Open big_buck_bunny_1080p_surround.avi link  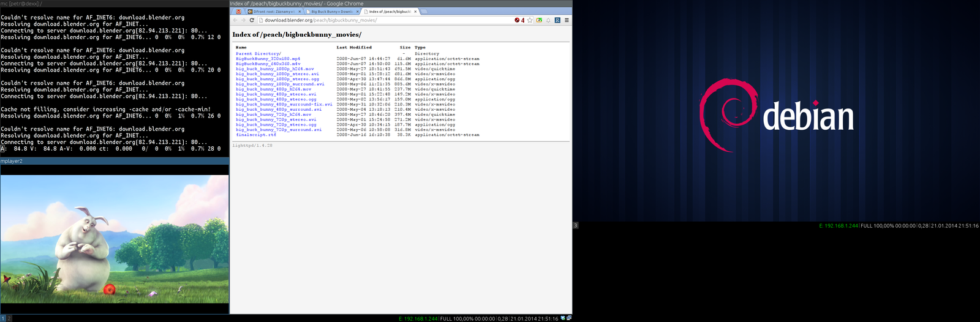(x=280, y=84)
